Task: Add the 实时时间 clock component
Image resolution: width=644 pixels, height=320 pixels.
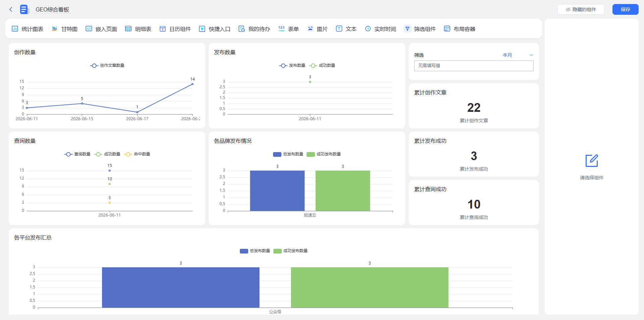Action: coord(380,29)
